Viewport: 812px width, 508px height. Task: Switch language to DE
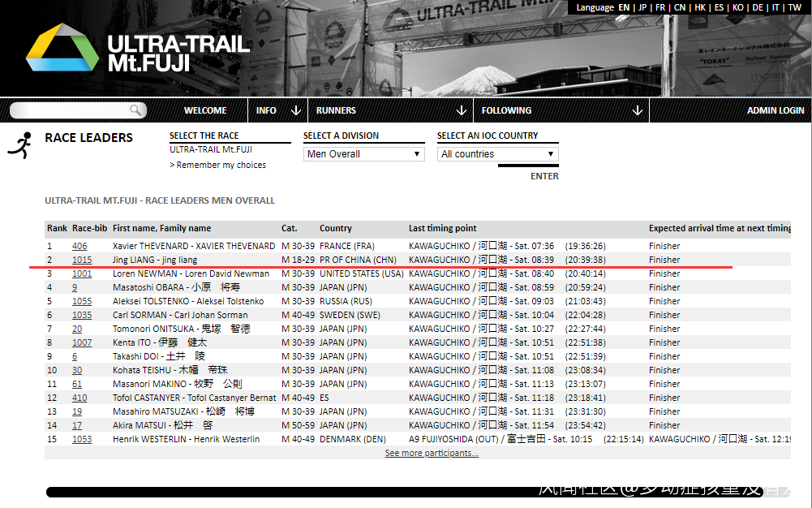tap(758, 7)
